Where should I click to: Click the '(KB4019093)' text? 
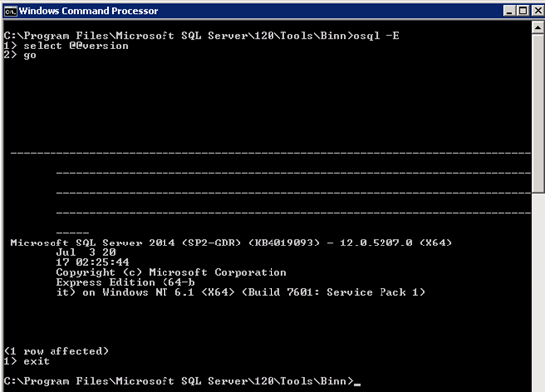284,243
